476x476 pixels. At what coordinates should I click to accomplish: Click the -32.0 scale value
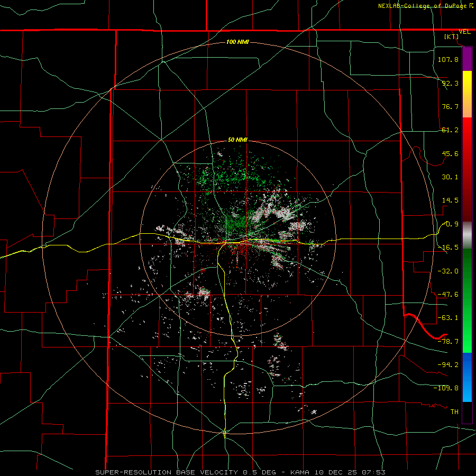(x=448, y=271)
